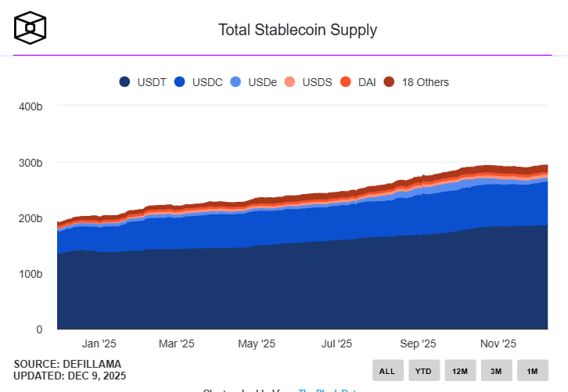This screenshot has height=392, width=568.
Task: Choose the 12M time range
Action: pyautogui.click(x=460, y=370)
